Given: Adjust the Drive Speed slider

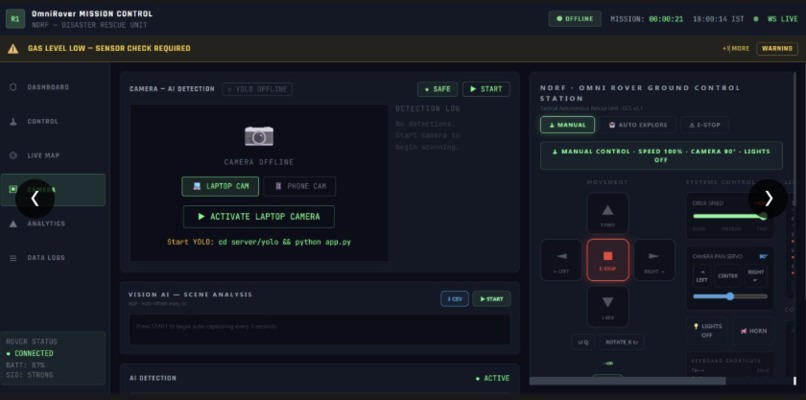Looking at the screenshot, I should coord(730,216).
